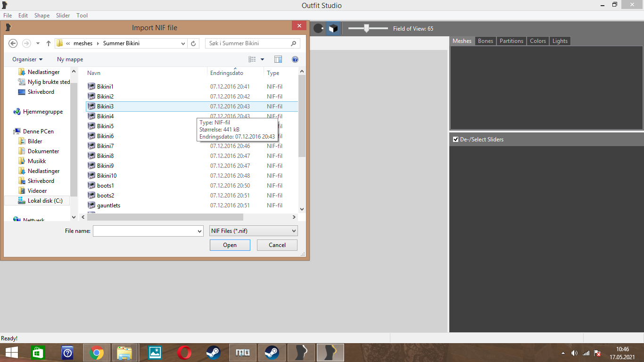Open the Opera browser taskbar icon

[x=184, y=353]
